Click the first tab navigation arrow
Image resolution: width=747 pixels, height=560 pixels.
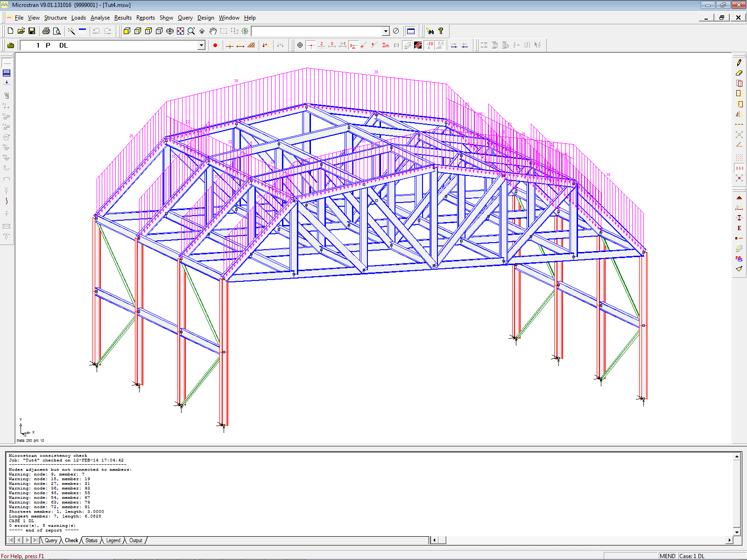(x=11, y=540)
